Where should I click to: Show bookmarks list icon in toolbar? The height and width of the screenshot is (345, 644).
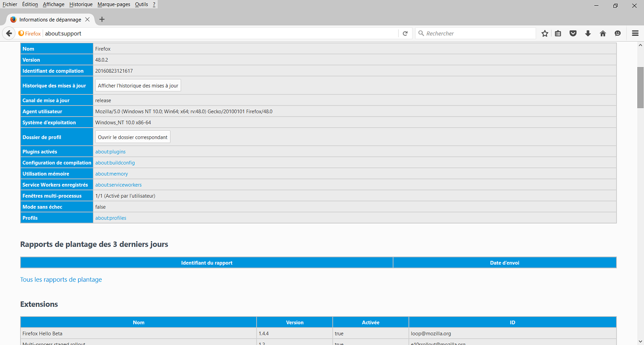point(558,33)
